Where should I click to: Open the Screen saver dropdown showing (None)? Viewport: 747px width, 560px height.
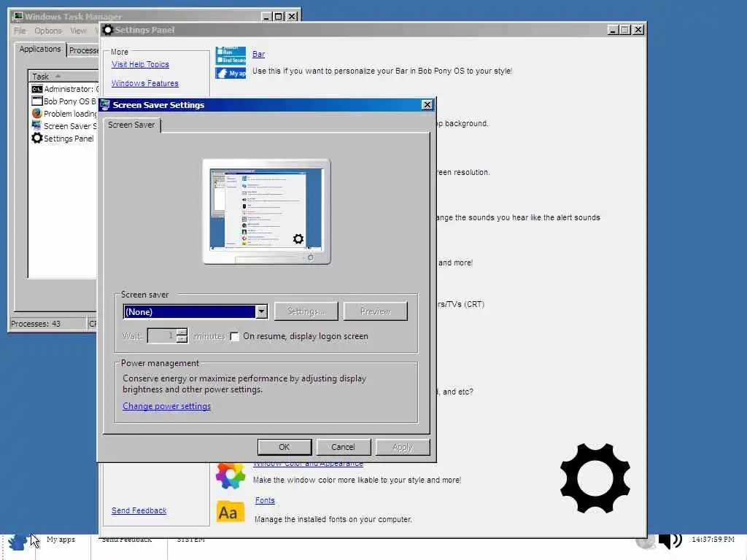[x=196, y=311]
